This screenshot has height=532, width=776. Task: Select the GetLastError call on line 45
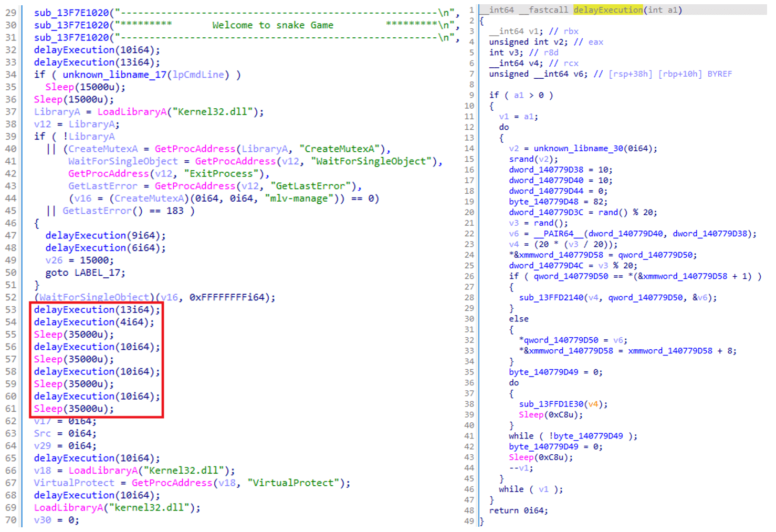pyautogui.click(x=97, y=211)
